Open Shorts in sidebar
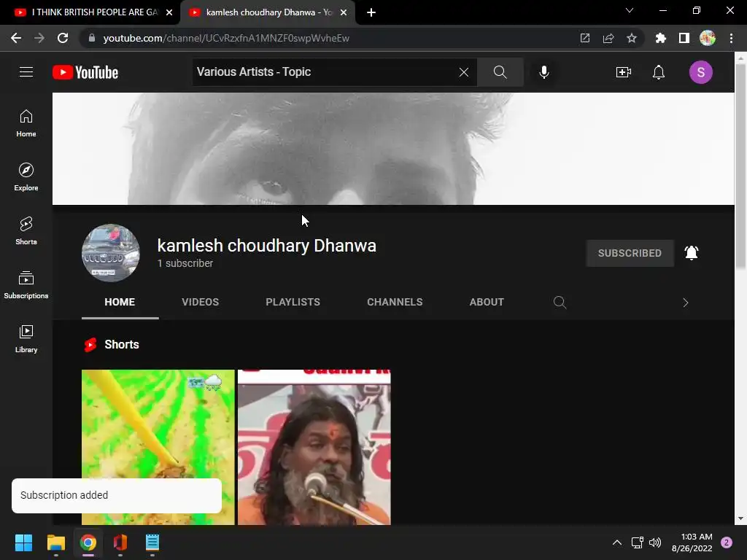This screenshot has width=747, height=560. pyautogui.click(x=26, y=231)
